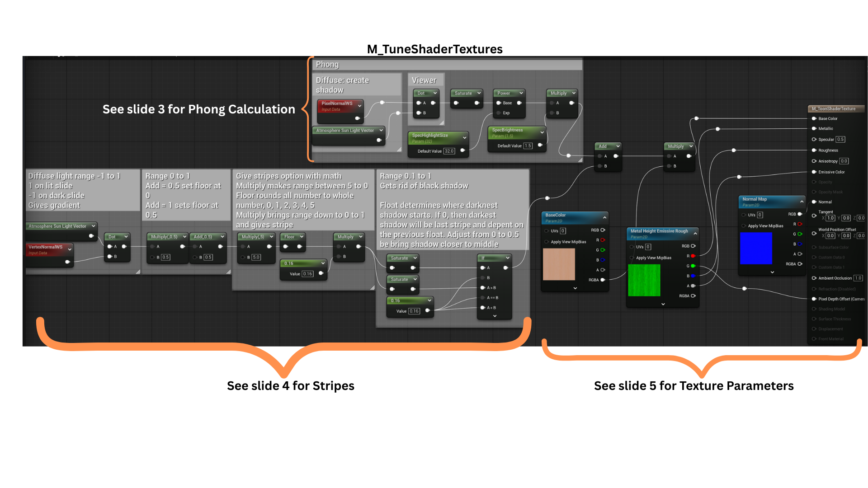Screen dimensions: 868x488
Task: Click A>B input pin on If node
Action: coord(483,287)
